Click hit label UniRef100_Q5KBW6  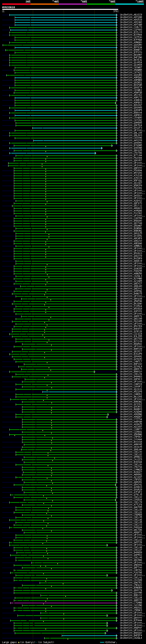[131, 434]
